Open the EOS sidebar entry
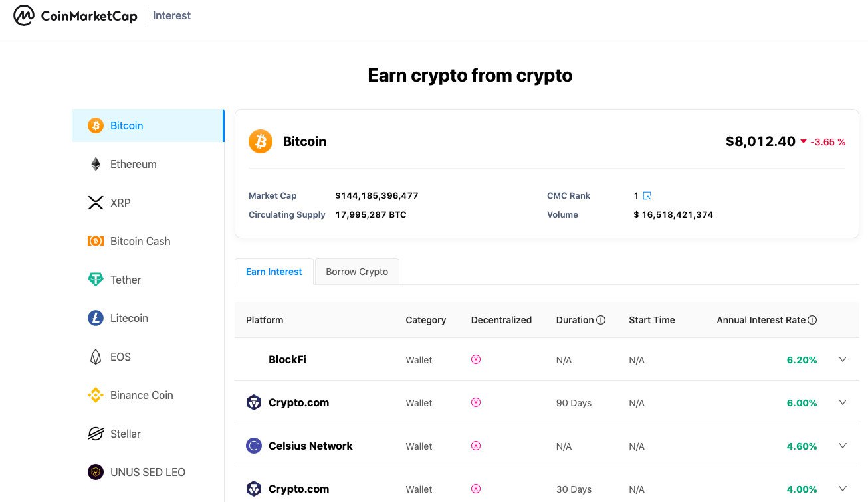Viewport: 868px width, 502px height. click(x=120, y=357)
